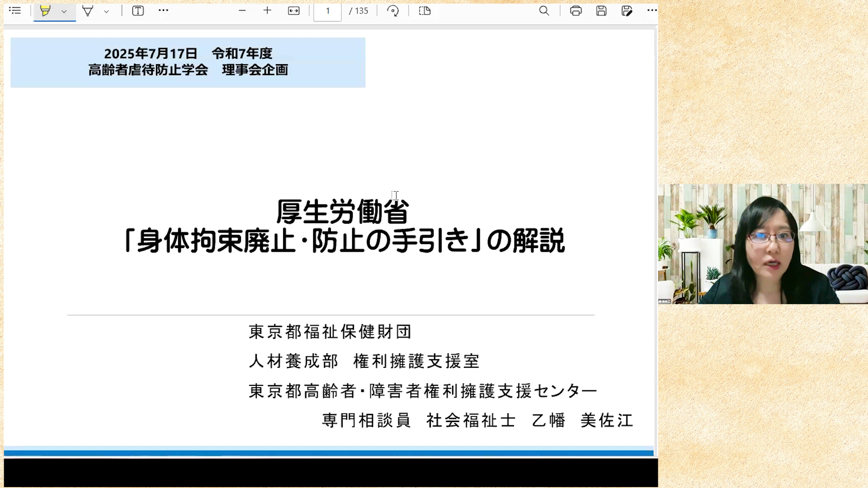Viewport: 868px width, 488px height.
Task: Click the title 厚生労働省 on the slide
Action: click(343, 211)
